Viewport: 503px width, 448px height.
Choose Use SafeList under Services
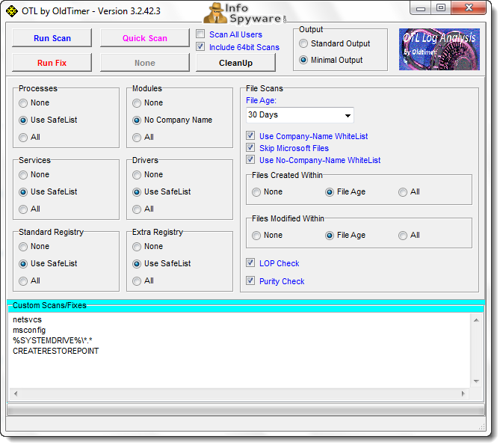23,194
